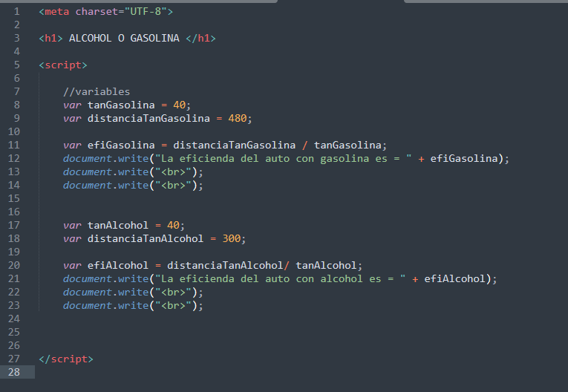This screenshot has width=568, height=392.
Task: Click the //variables comment
Action: [x=97, y=91]
